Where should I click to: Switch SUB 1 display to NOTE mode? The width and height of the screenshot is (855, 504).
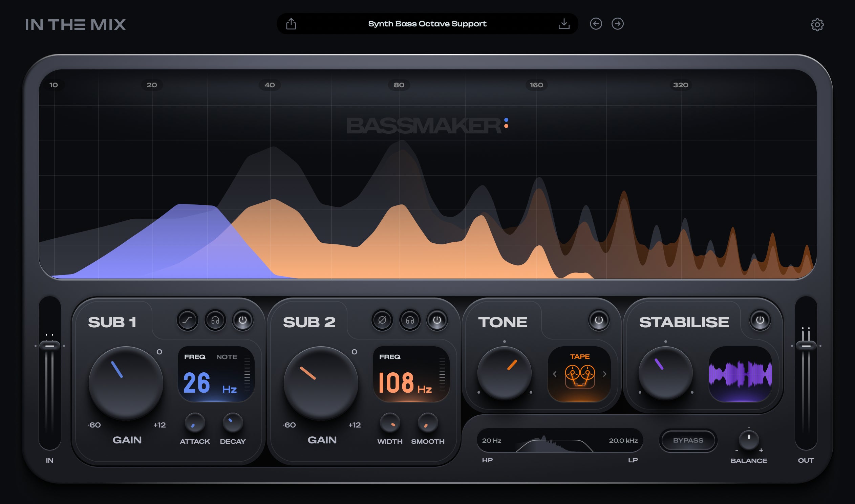click(x=227, y=357)
